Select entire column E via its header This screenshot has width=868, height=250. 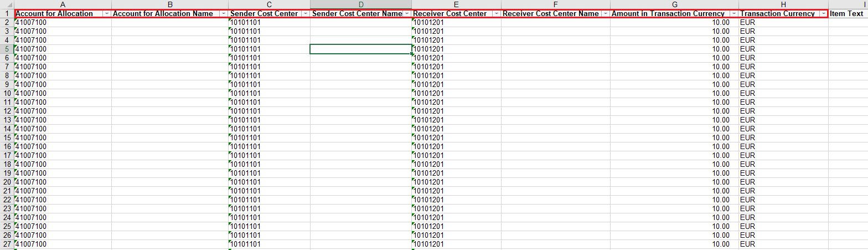[457, 4]
